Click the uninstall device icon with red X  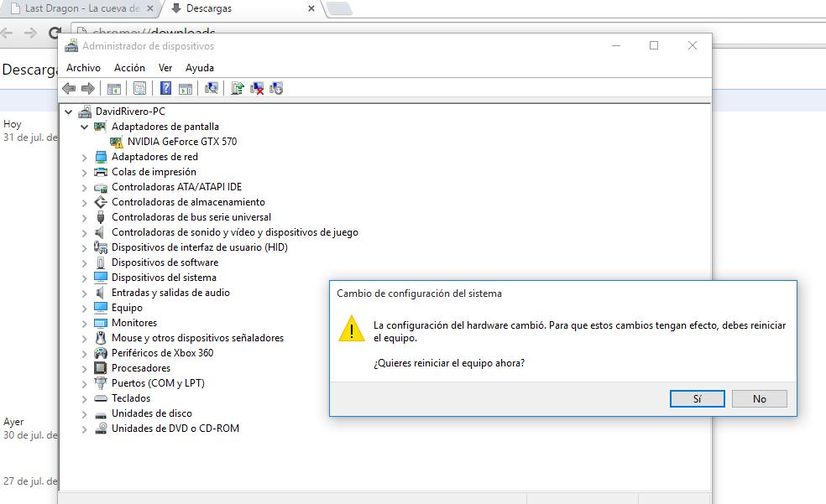[x=258, y=88]
